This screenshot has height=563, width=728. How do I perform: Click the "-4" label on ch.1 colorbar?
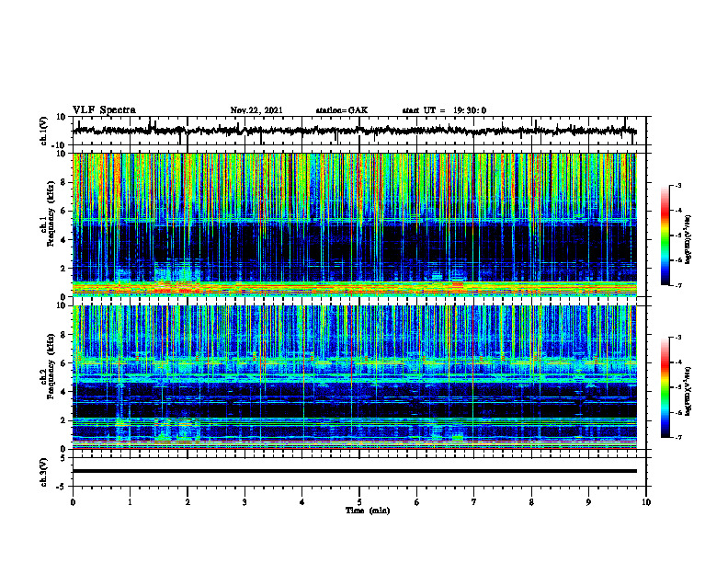(678, 211)
